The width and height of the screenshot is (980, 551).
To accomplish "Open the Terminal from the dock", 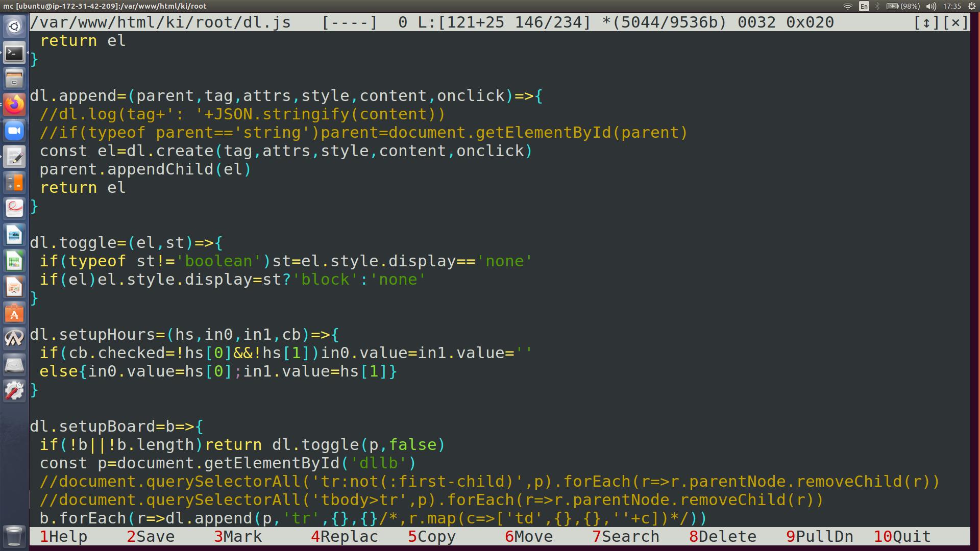I will (x=14, y=53).
